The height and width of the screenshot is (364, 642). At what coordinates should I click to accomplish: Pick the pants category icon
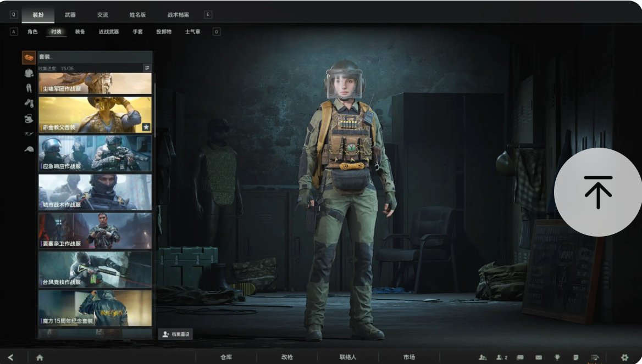pyautogui.click(x=29, y=88)
